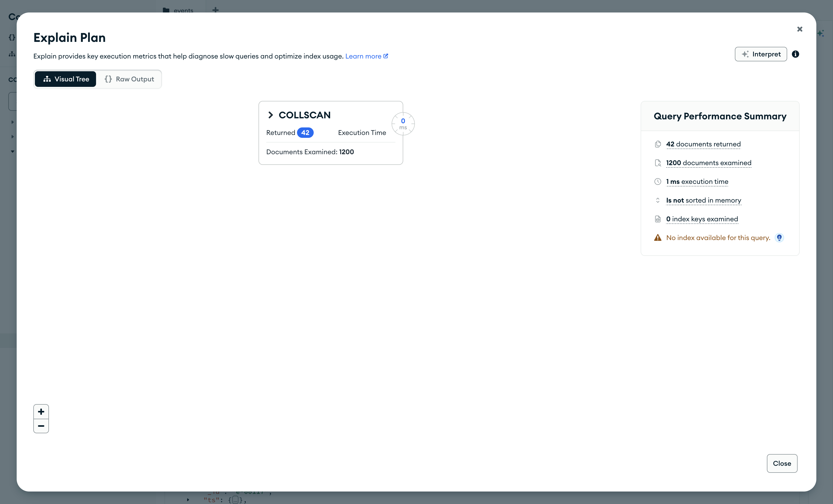Switch to the Visual Tree view
The image size is (833, 504).
coord(66,79)
